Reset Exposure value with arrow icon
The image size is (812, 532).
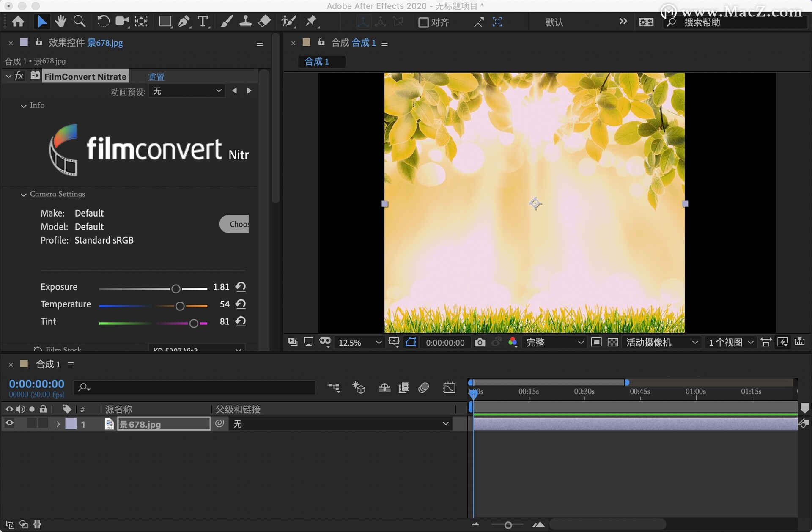[x=241, y=287]
